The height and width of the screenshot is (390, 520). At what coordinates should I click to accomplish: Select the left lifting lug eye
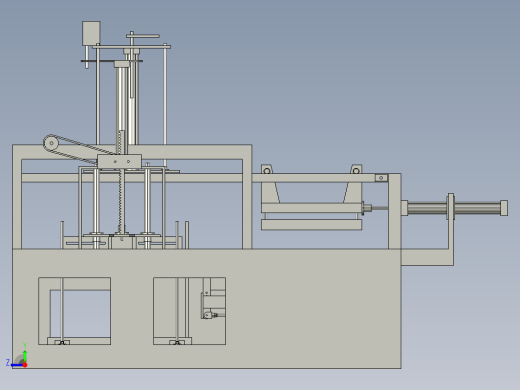[x=267, y=171]
